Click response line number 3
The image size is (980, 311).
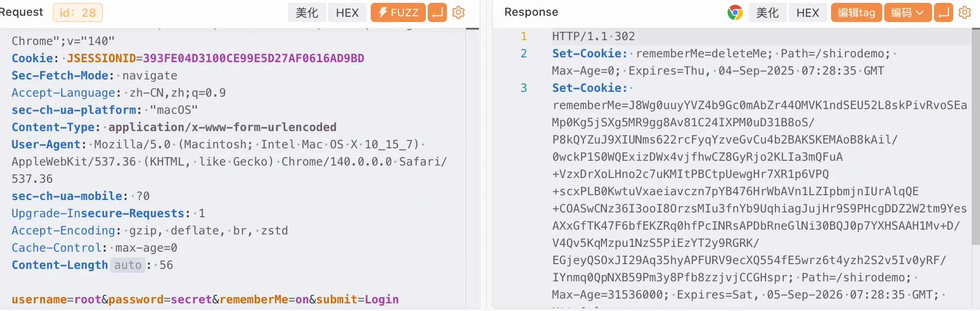click(x=524, y=88)
